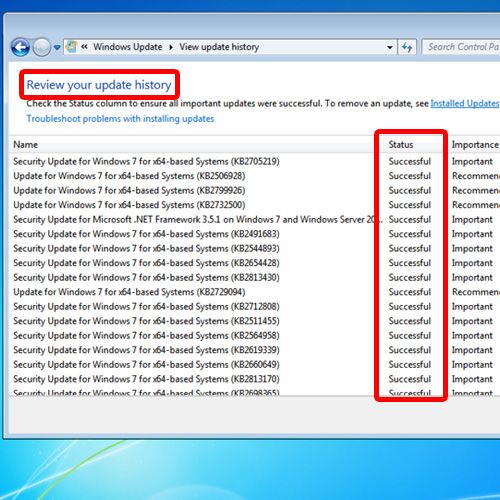The height and width of the screenshot is (500, 500).
Task: Open the recent pages dropdown arrow
Action: [x=57, y=47]
